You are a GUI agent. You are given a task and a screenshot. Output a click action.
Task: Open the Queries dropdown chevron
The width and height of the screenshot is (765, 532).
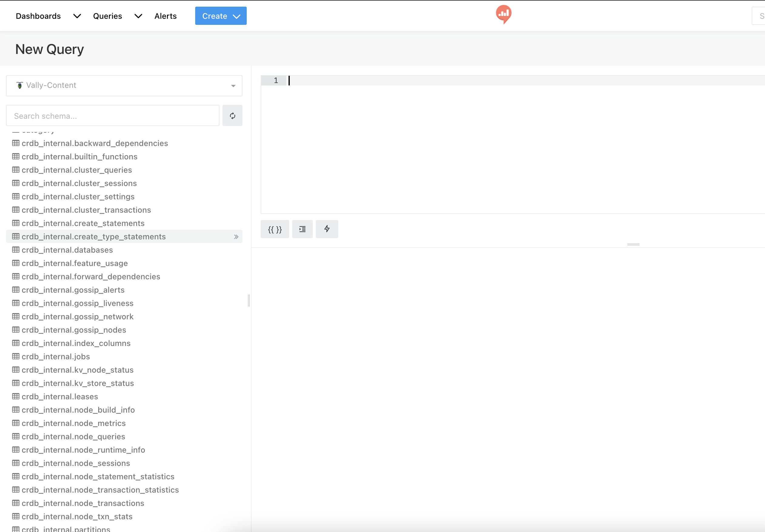(138, 16)
